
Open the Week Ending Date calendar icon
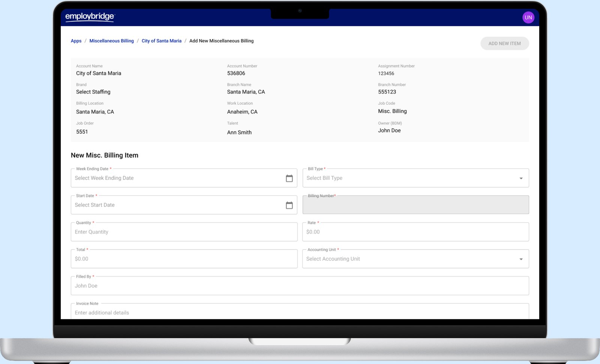tap(289, 178)
